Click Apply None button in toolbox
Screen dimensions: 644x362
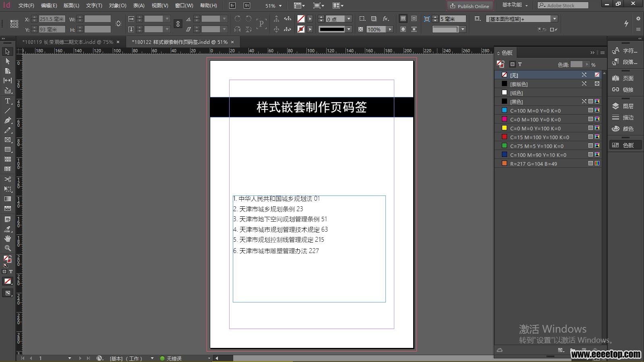[x=7, y=281]
